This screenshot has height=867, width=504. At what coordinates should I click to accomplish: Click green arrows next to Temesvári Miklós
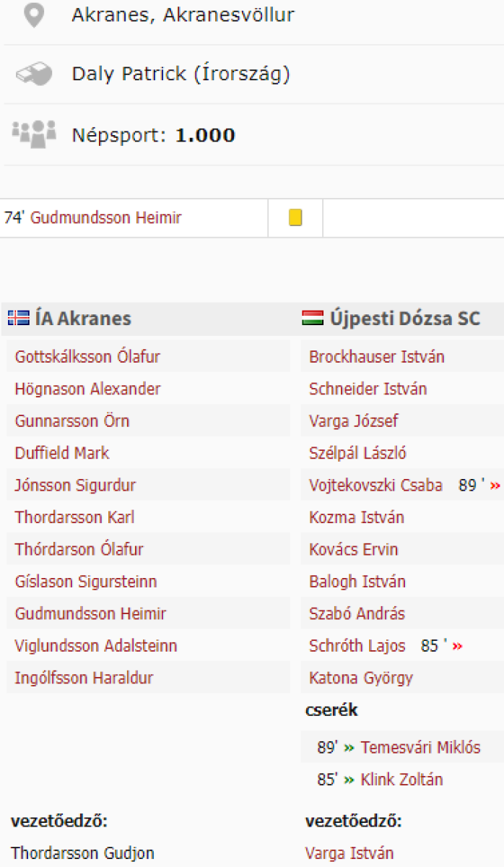(349, 748)
